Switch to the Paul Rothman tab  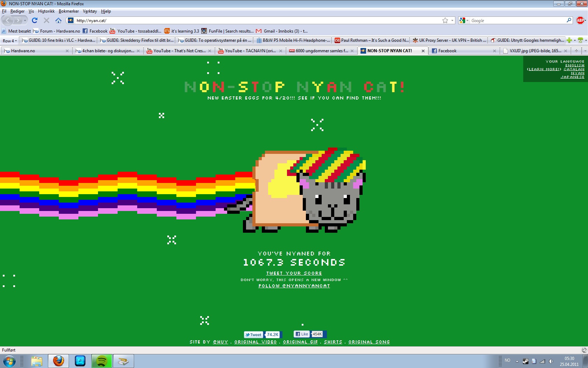(371, 40)
